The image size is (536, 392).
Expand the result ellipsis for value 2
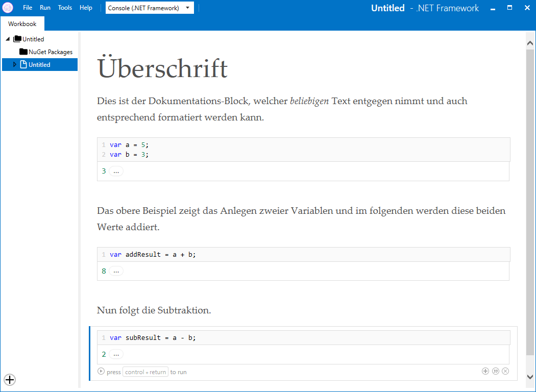click(116, 354)
